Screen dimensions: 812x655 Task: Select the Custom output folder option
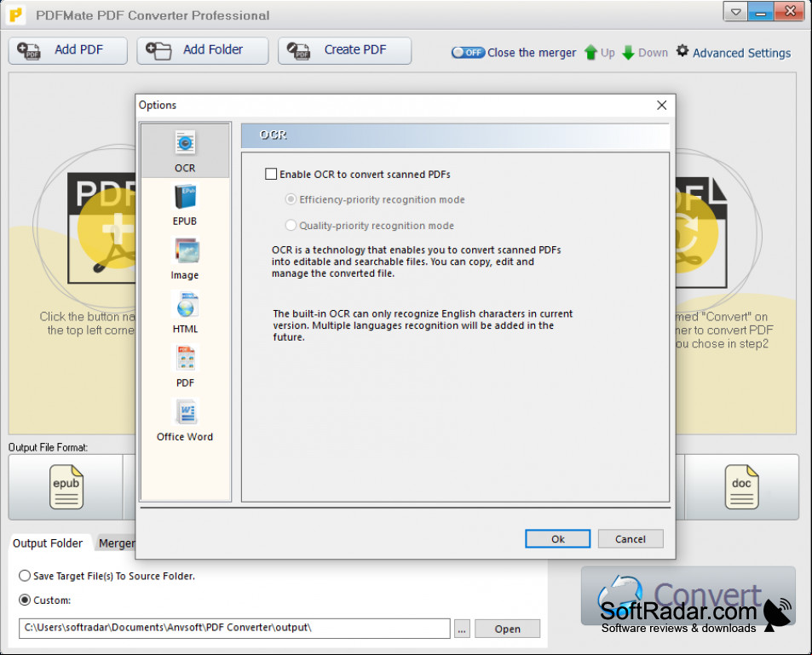(x=25, y=600)
